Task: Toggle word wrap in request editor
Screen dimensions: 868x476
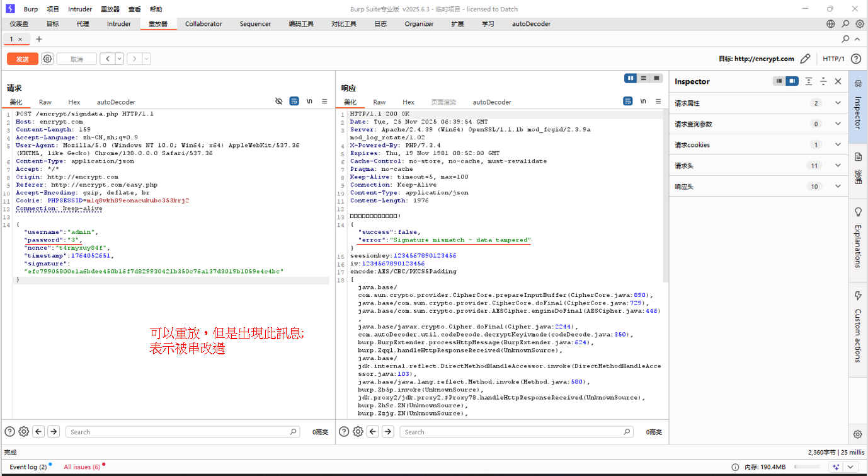Action: tap(294, 101)
